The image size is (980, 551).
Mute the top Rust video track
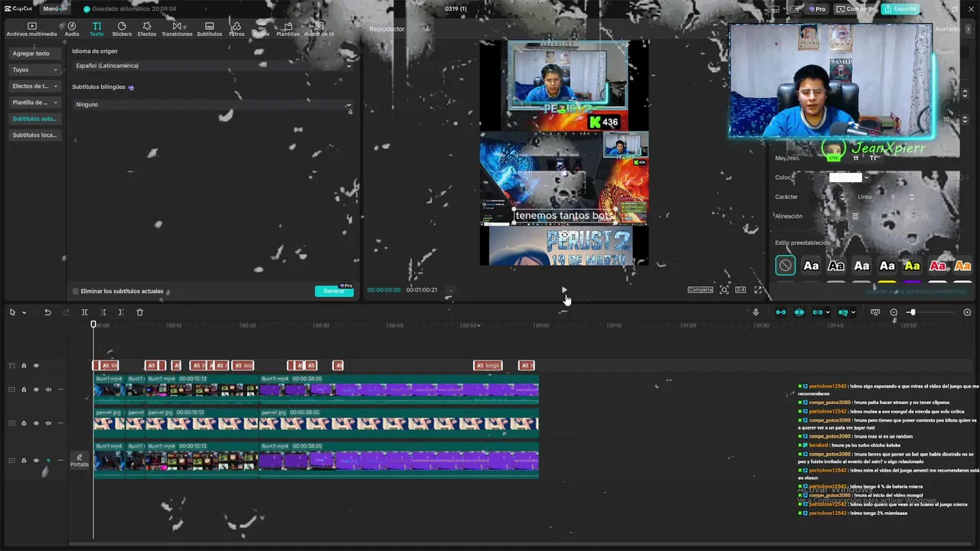point(48,390)
